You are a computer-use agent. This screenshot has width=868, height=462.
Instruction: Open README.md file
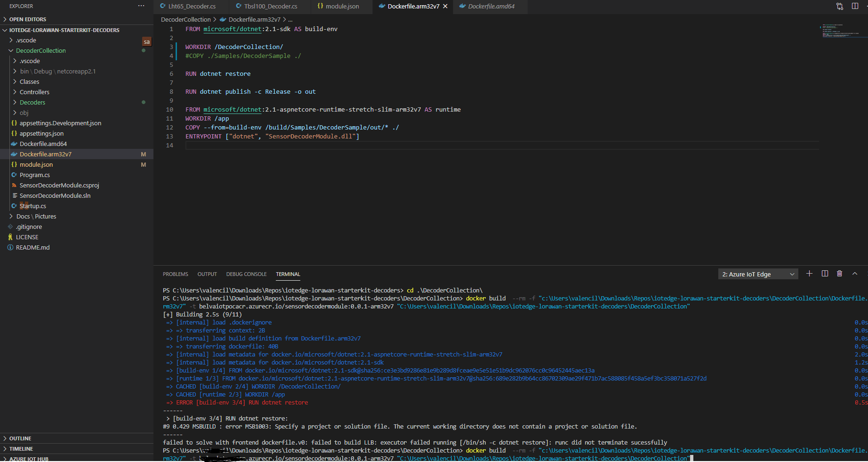pyautogui.click(x=77, y=247)
